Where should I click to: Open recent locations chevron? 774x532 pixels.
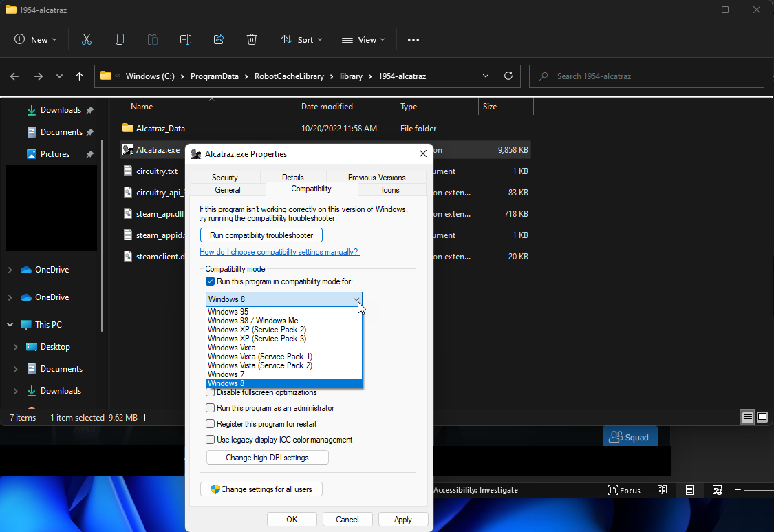click(x=59, y=76)
